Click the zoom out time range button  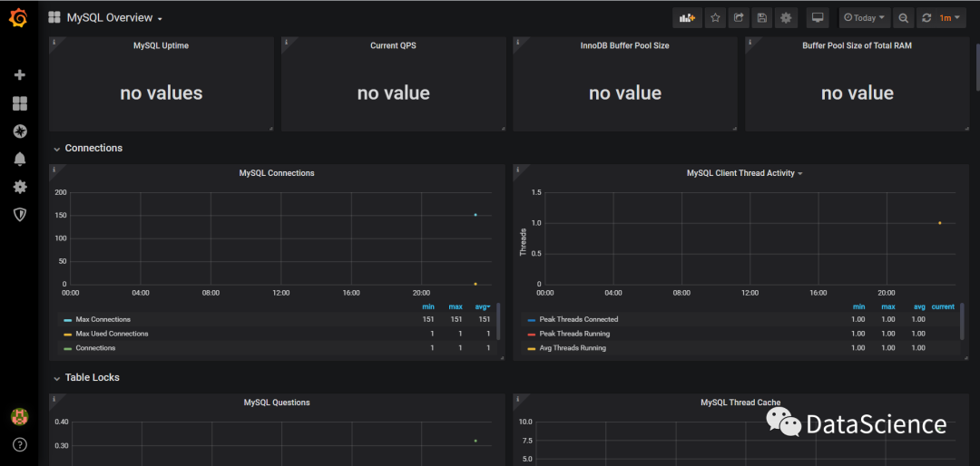(x=903, y=18)
